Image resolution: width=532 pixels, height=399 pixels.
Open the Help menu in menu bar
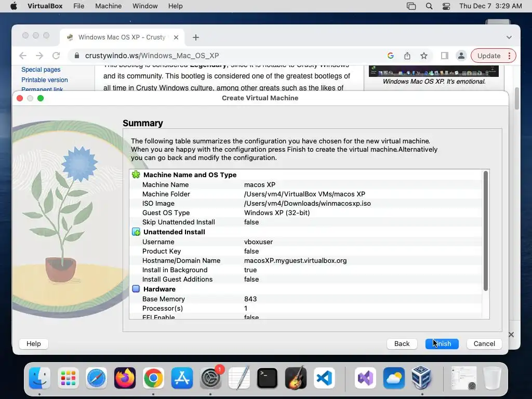(176, 6)
